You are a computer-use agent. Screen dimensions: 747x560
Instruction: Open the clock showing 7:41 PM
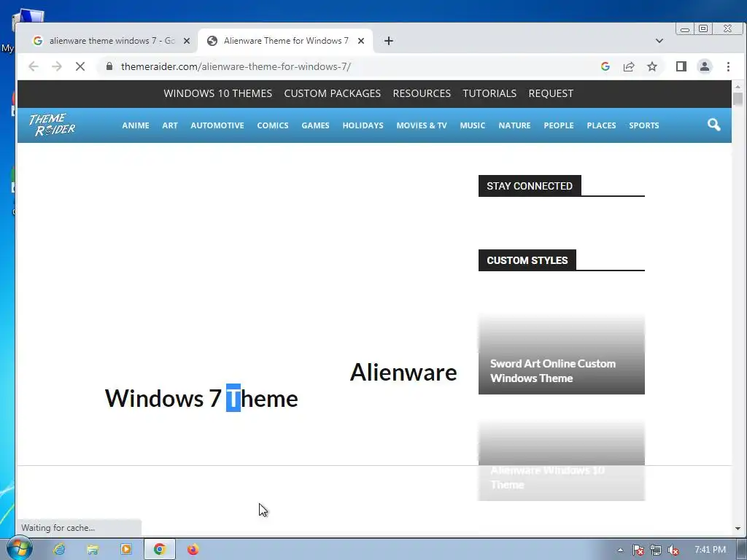(711, 550)
